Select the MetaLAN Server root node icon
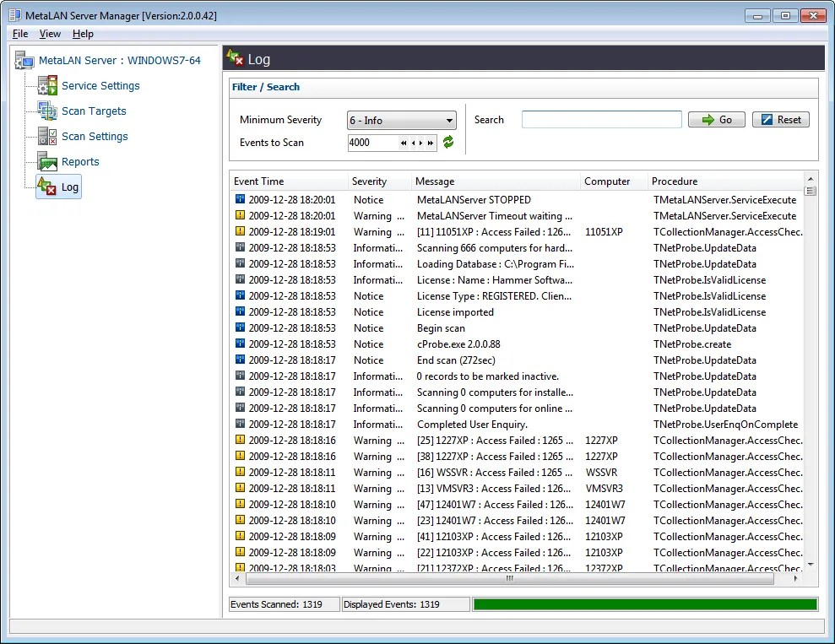The width and height of the screenshot is (835, 644). 24,60
